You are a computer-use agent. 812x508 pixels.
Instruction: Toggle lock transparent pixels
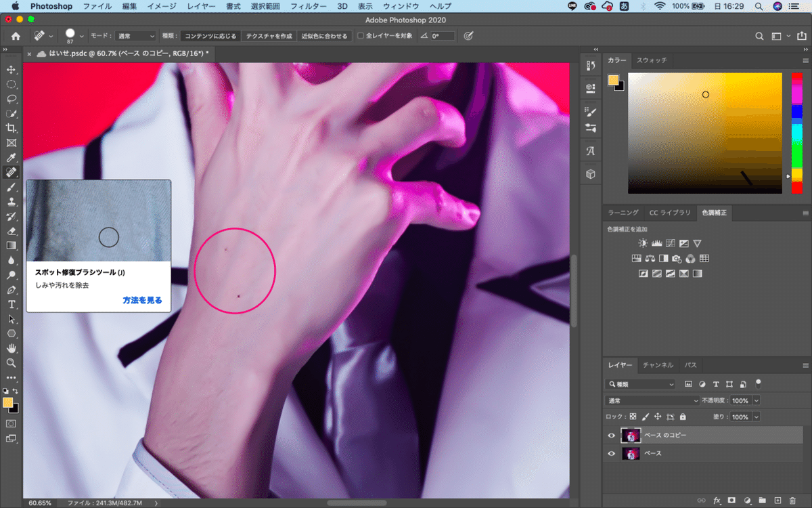pyautogui.click(x=633, y=417)
